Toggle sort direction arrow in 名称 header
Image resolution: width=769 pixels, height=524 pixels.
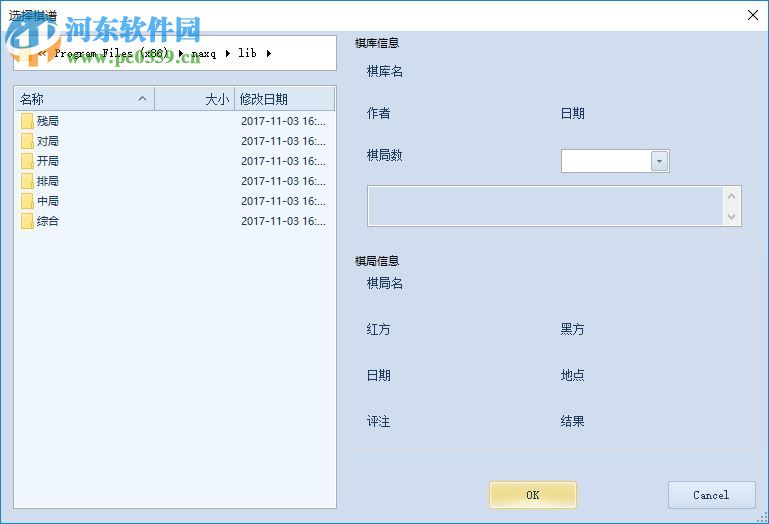(142, 99)
